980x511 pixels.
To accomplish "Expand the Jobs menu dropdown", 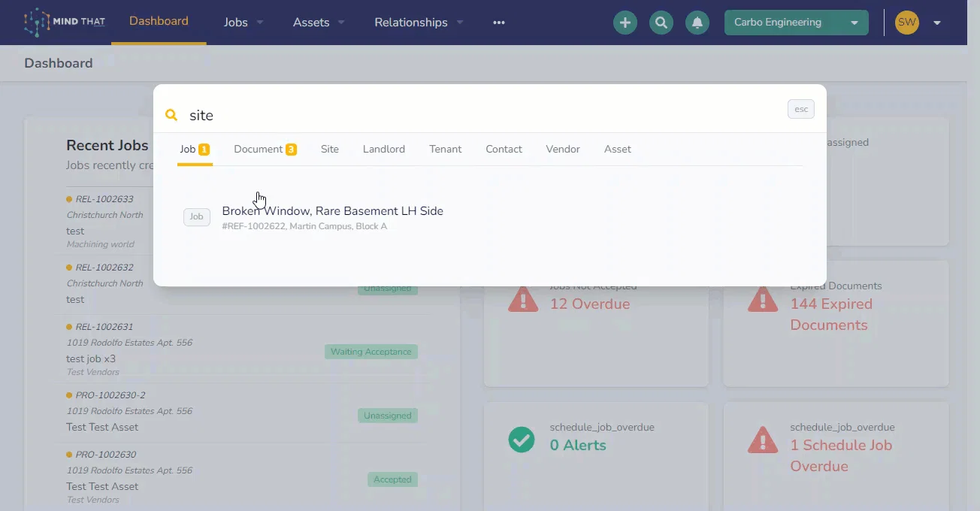I will [243, 23].
